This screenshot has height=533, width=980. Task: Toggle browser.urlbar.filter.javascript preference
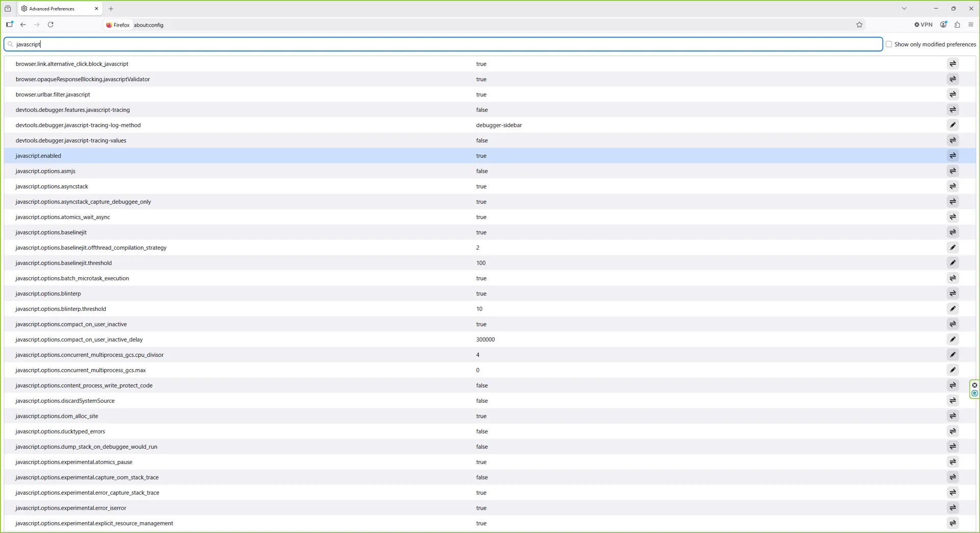952,94
